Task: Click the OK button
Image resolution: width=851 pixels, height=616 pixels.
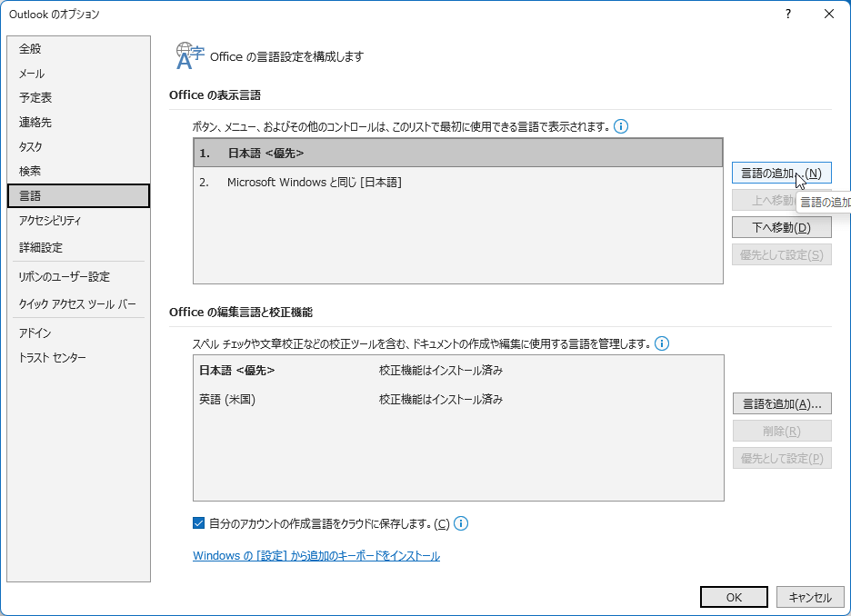Action: point(734,597)
